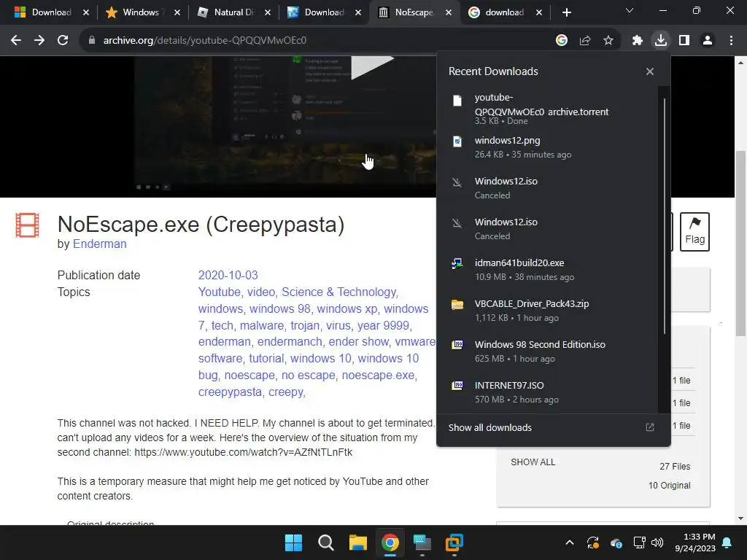
Task: Open File Explorer from the taskbar
Action: tap(357, 542)
